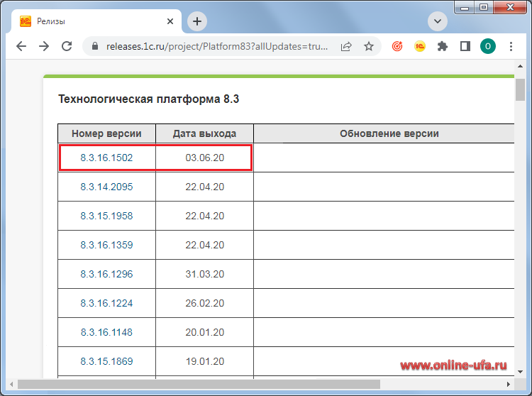Open the green profile avatar
This screenshot has height=396, width=532.
[x=488, y=46]
